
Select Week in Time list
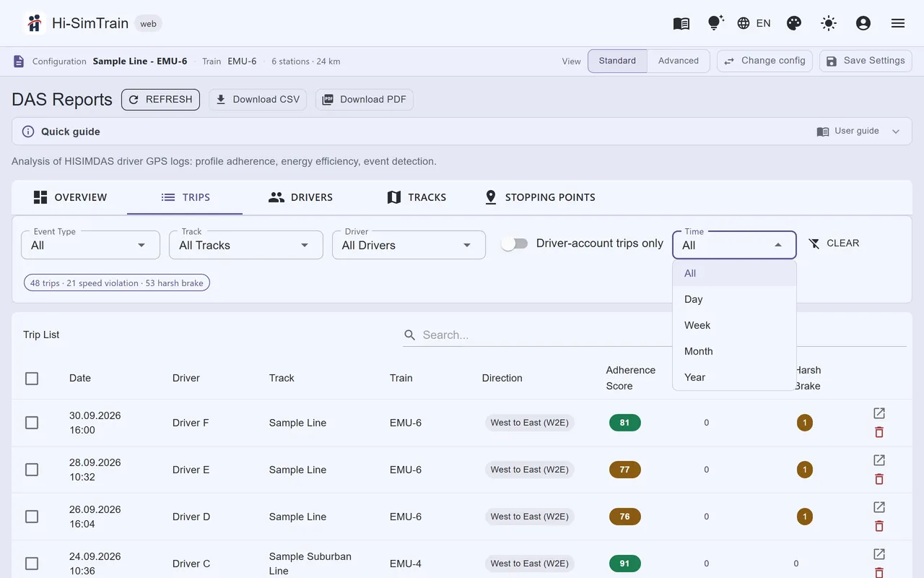(734, 325)
